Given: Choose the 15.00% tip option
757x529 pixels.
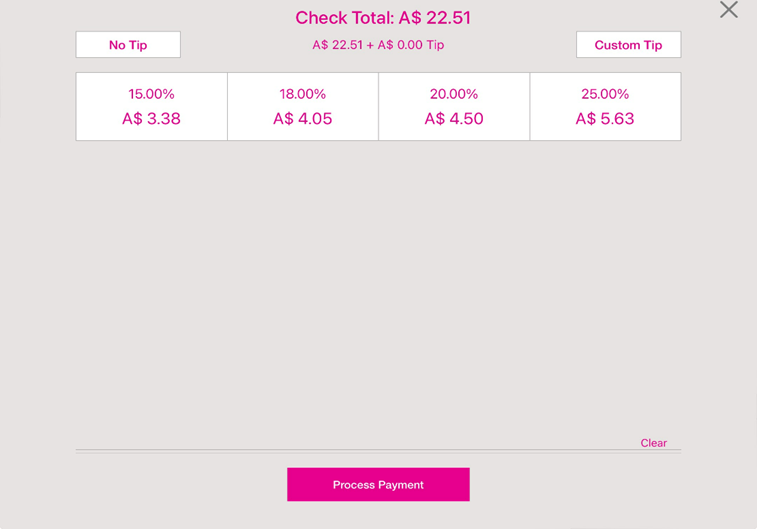Looking at the screenshot, I should pyautogui.click(x=151, y=94).
